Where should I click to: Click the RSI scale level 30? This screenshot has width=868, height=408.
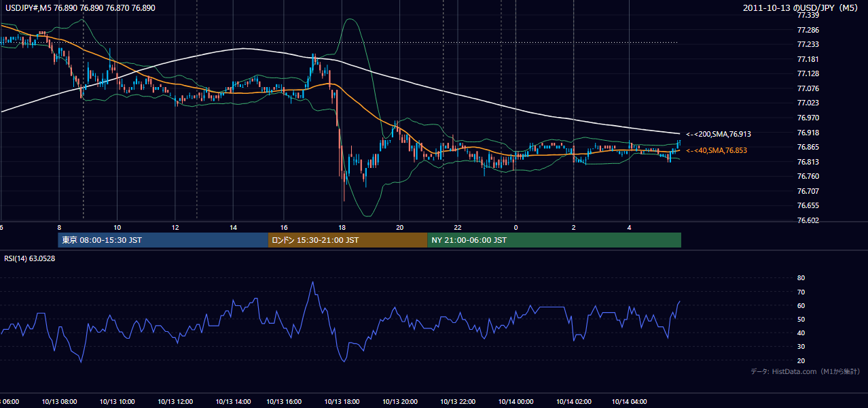801,346
